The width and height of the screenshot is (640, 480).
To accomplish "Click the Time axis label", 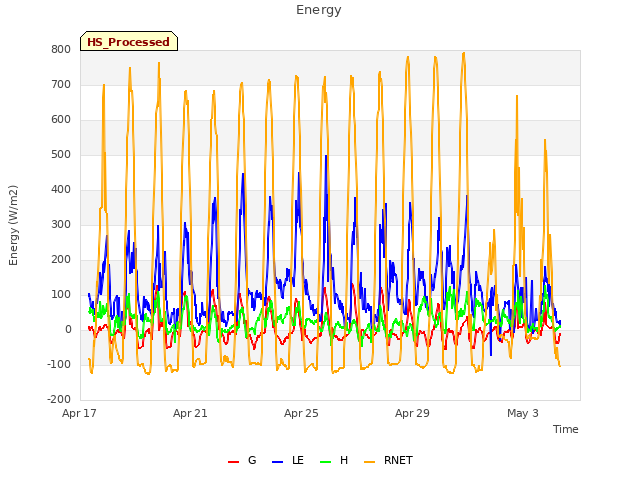I will coord(565,429).
